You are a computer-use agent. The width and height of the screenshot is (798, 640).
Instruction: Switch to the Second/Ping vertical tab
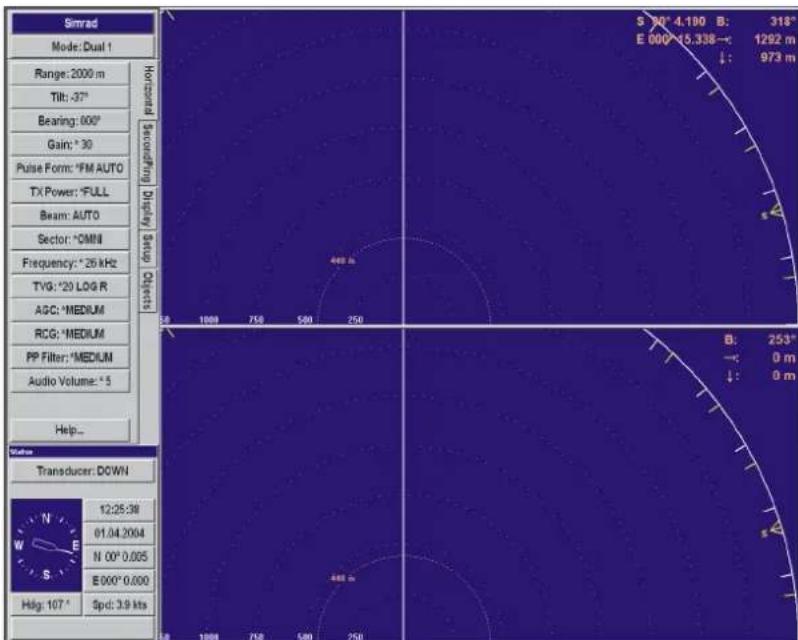148,153
